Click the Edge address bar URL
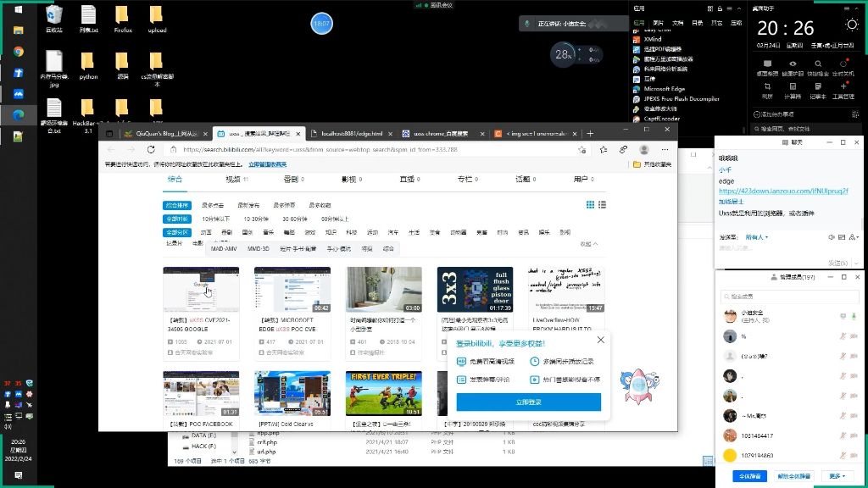Image resolution: width=868 pixels, height=488 pixels. coord(320,149)
